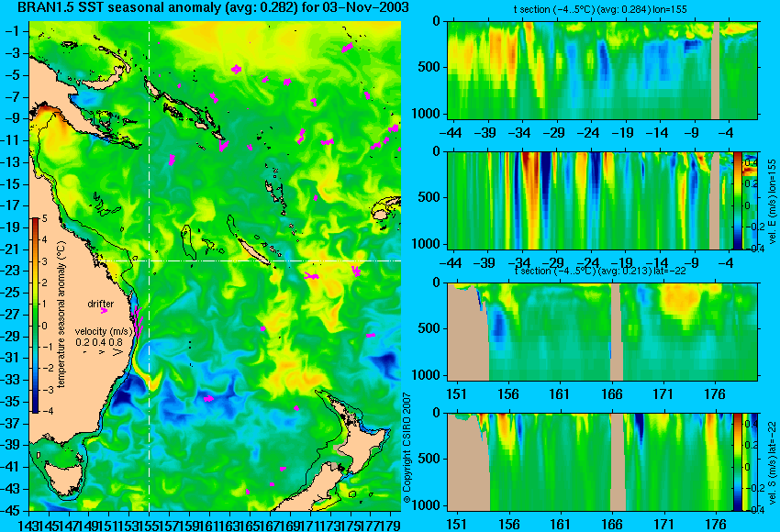780x532 pixels.
Task: Click the 't section' title with lat=-22
Action: tap(600, 271)
